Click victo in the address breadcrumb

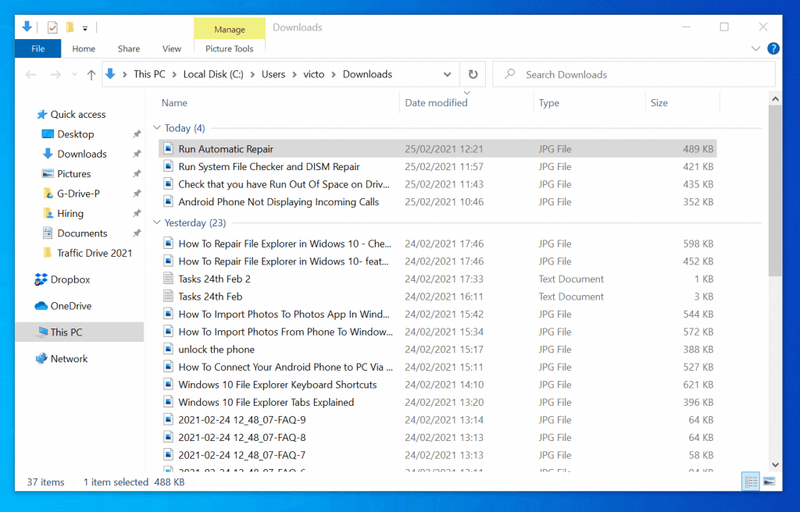(x=314, y=74)
